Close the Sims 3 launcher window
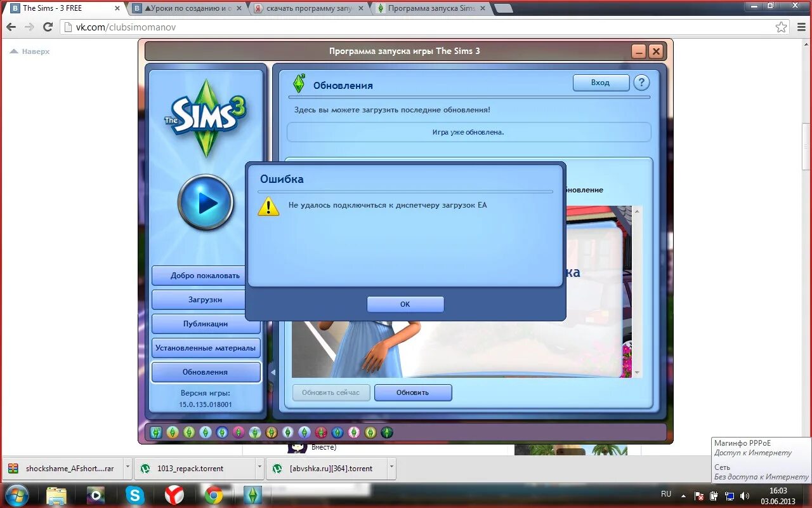 tap(656, 51)
